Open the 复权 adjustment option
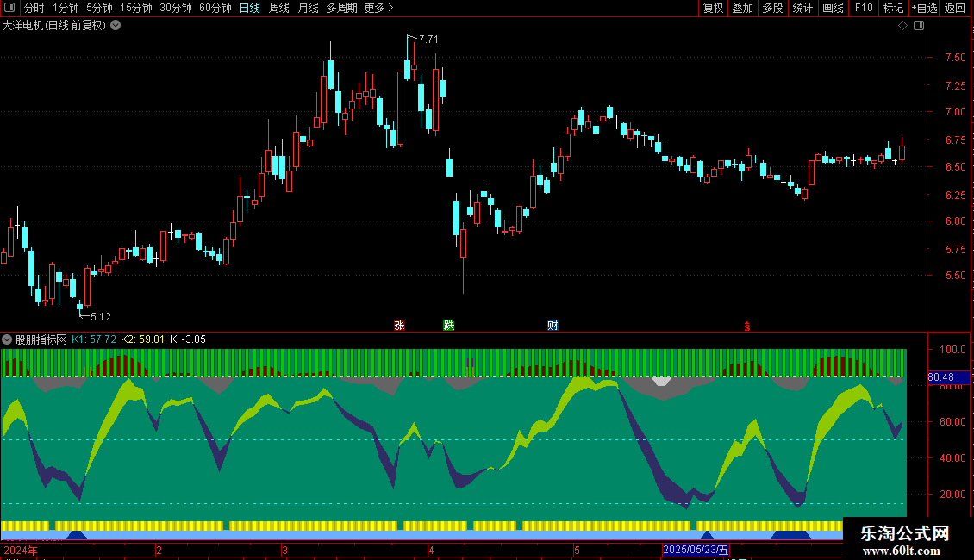974x560 pixels. pos(713,8)
